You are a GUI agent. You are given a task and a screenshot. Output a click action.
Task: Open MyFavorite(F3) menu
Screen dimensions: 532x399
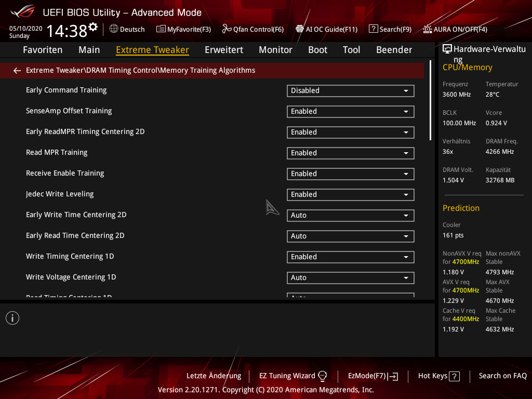[183, 29]
